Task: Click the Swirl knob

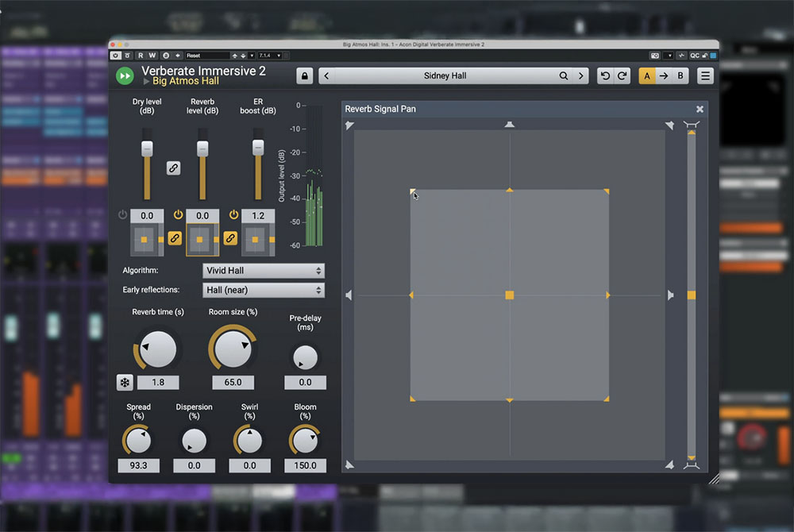Action: pyautogui.click(x=249, y=441)
